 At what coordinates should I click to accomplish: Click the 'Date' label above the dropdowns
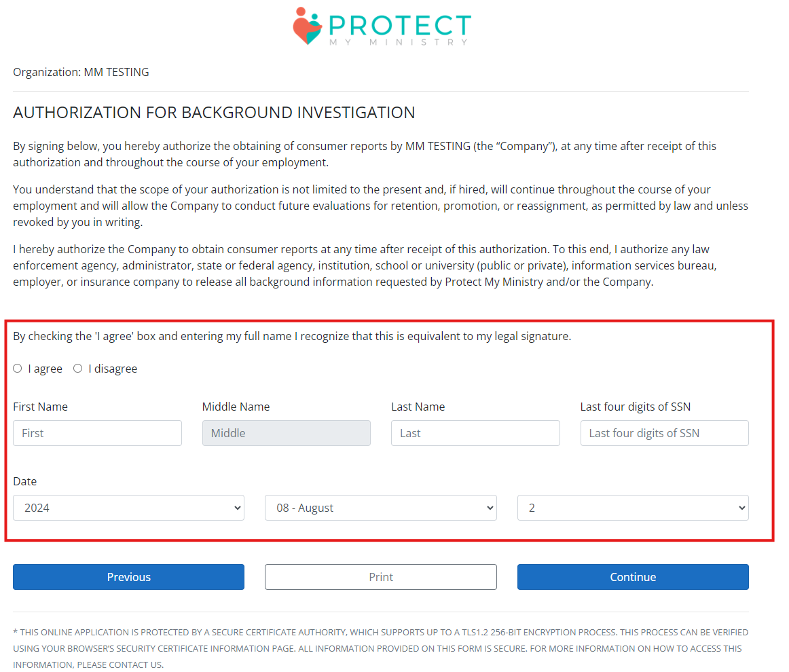25,481
